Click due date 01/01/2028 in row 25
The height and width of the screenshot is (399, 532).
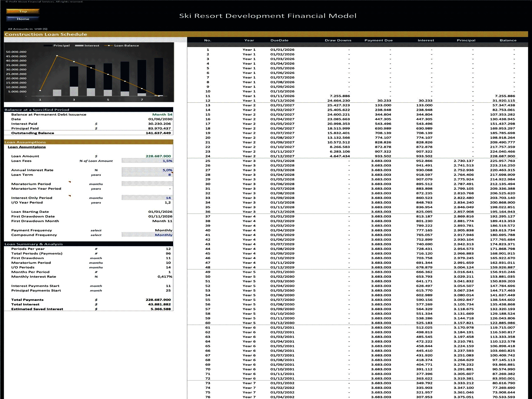click(282, 161)
